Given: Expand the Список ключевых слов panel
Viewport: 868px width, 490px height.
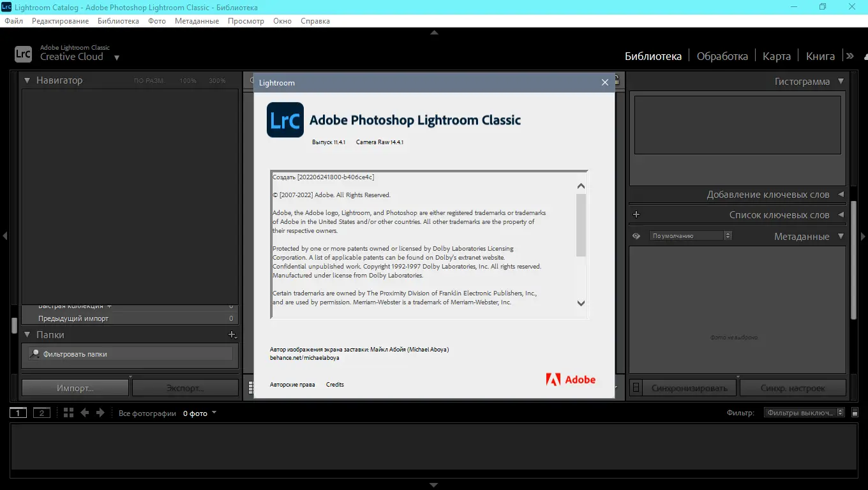Looking at the screenshot, I should (x=841, y=215).
